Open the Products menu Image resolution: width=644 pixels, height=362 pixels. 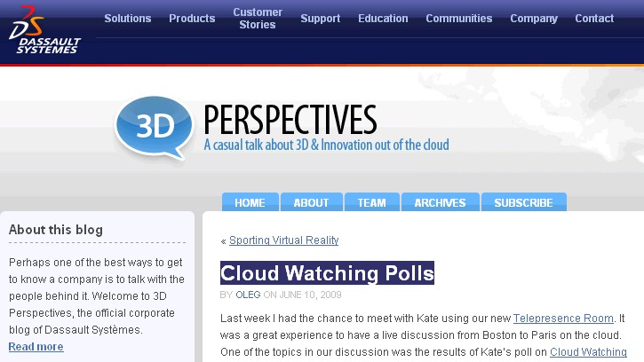tap(192, 19)
